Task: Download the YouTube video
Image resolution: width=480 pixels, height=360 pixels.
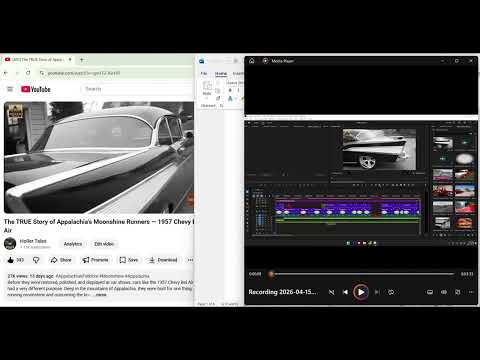Action: (163, 260)
